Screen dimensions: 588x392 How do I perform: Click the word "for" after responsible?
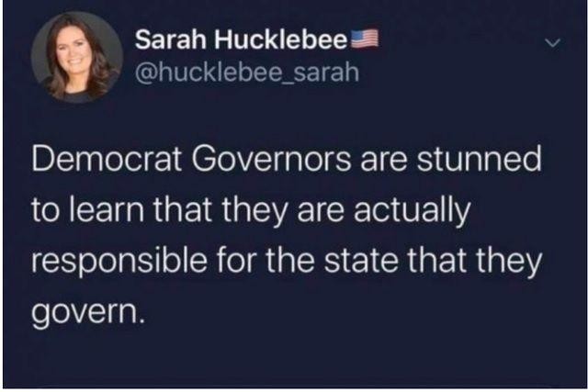click(236, 262)
